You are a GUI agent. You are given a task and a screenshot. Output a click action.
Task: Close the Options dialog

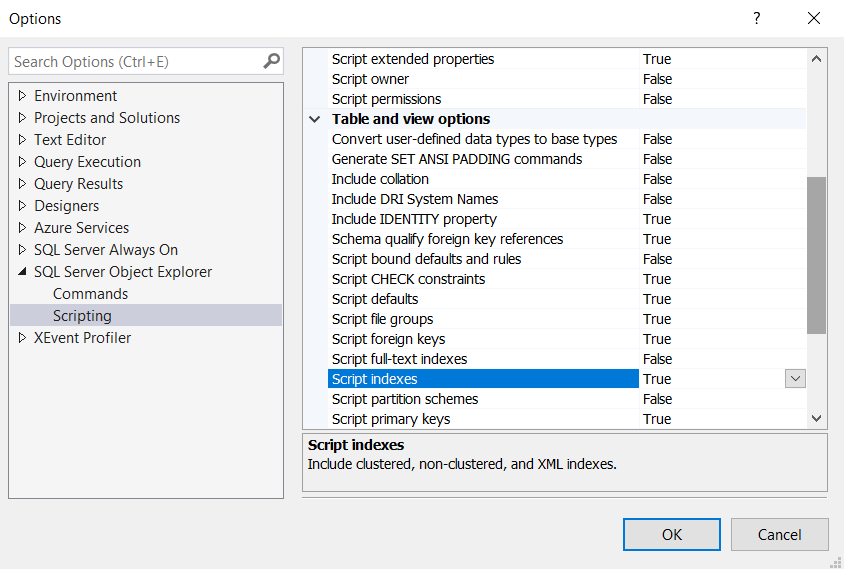[814, 18]
